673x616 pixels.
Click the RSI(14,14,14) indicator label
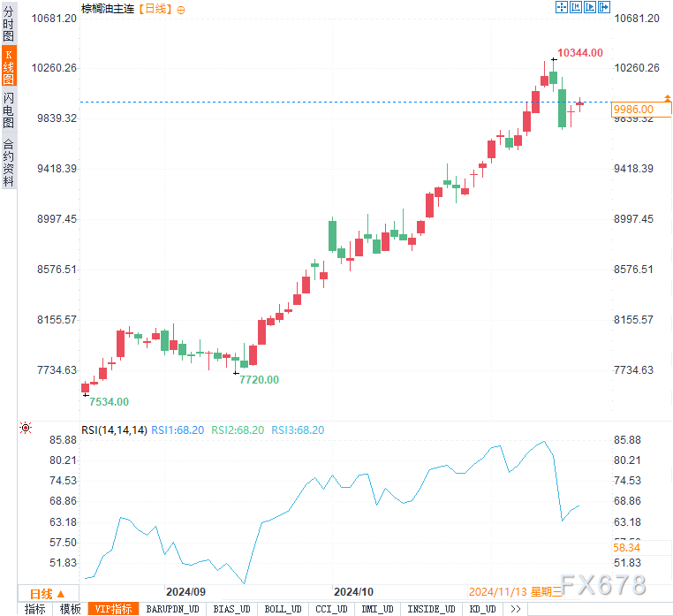pyautogui.click(x=114, y=430)
